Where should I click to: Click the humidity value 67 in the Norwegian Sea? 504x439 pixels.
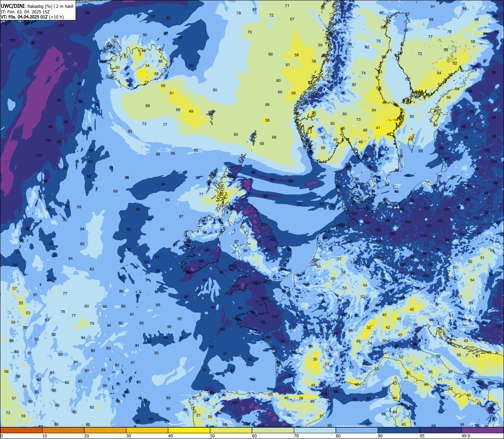(x=292, y=19)
